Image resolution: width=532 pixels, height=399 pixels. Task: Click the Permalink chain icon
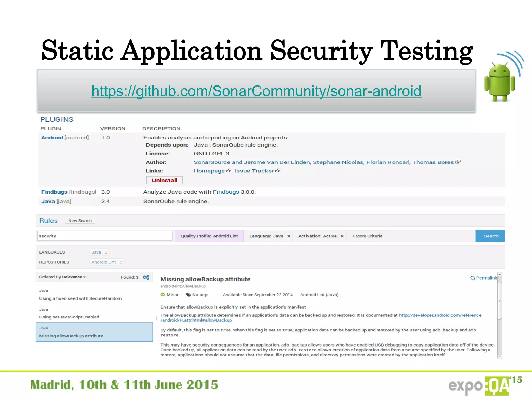473,278
